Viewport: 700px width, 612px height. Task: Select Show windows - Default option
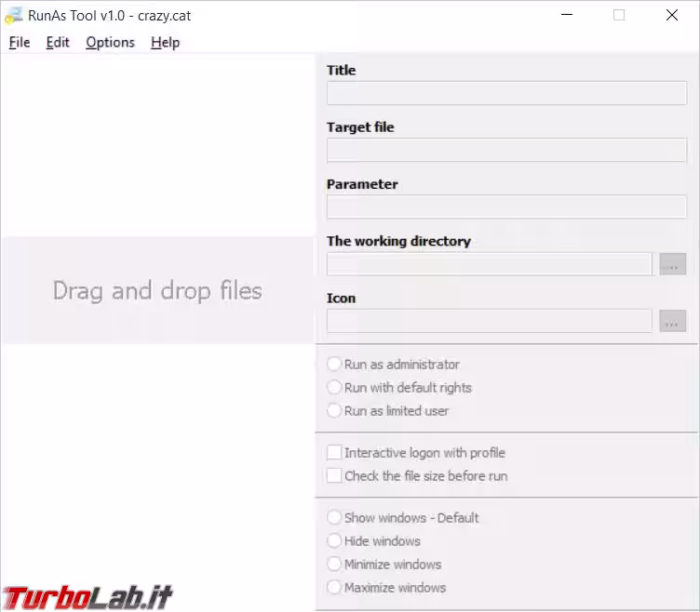(403, 518)
